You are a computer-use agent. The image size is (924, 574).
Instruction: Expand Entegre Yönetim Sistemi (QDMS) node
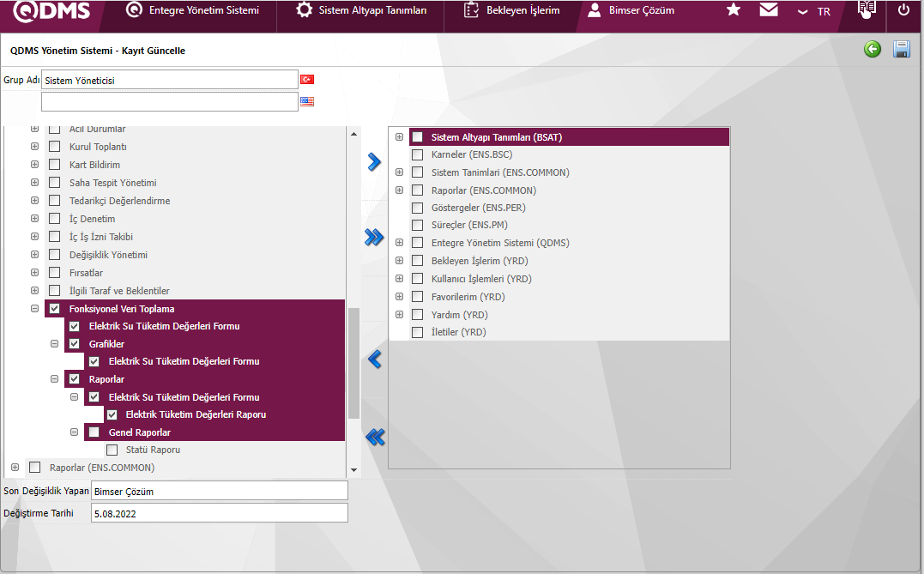(x=399, y=243)
